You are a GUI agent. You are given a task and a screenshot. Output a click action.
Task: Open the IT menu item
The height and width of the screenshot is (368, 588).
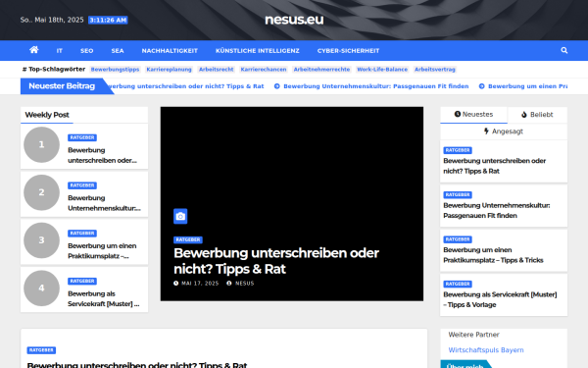59,51
